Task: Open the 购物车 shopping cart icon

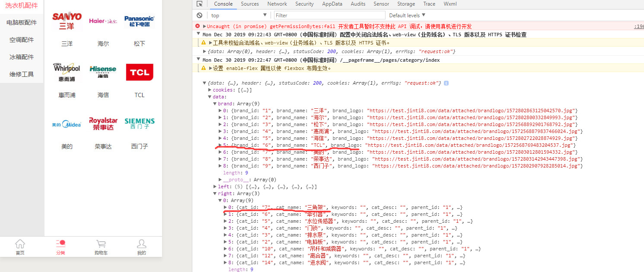Action: coord(101,244)
